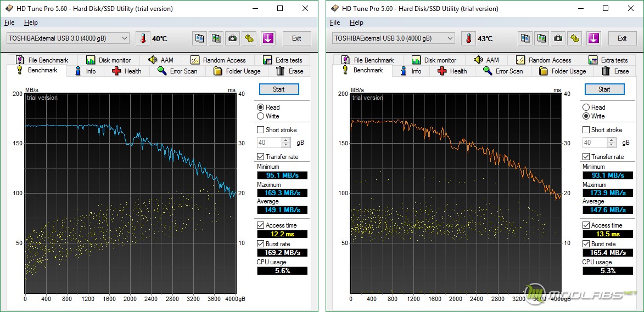Click Exit button in right window
Viewport: 644px width, 312px height.
click(622, 38)
